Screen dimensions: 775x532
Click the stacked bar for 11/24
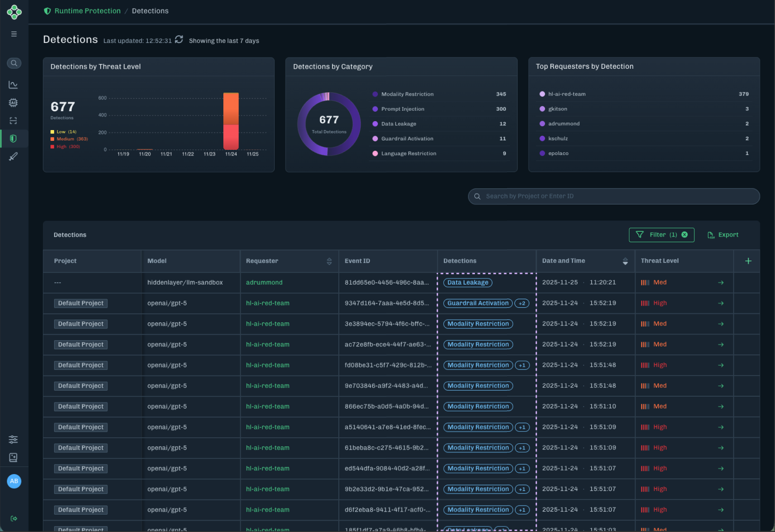231,121
